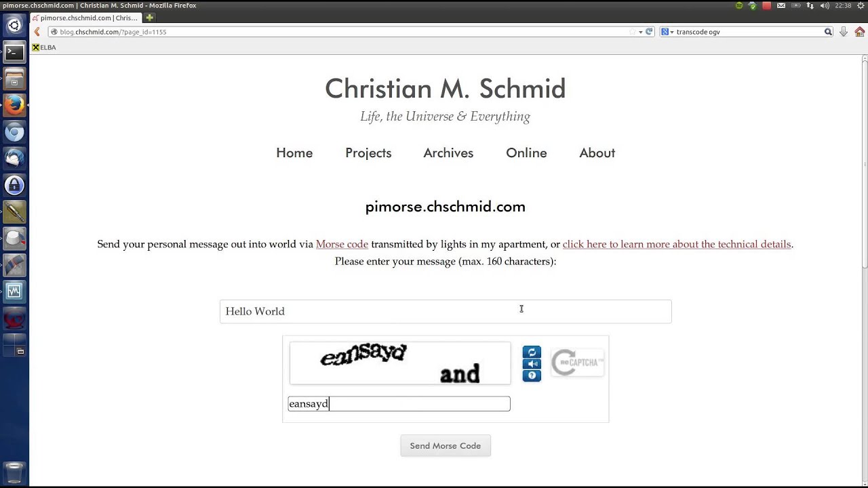This screenshot has height=488, width=868.
Task: Open a new browser tab
Action: (150, 18)
